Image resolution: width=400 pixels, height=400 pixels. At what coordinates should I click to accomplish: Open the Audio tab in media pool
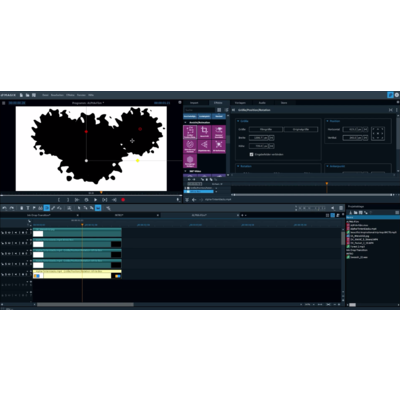pos(262,103)
